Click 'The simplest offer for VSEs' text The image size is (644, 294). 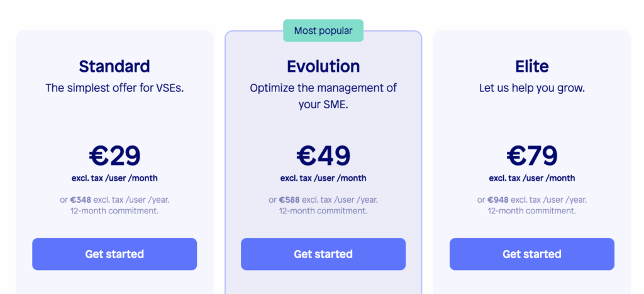click(114, 88)
